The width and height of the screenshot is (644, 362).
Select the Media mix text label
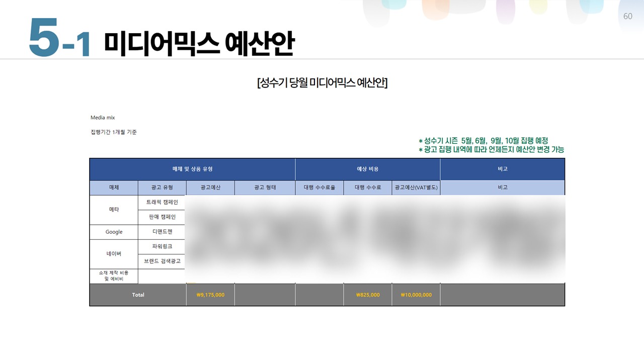(x=103, y=118)
